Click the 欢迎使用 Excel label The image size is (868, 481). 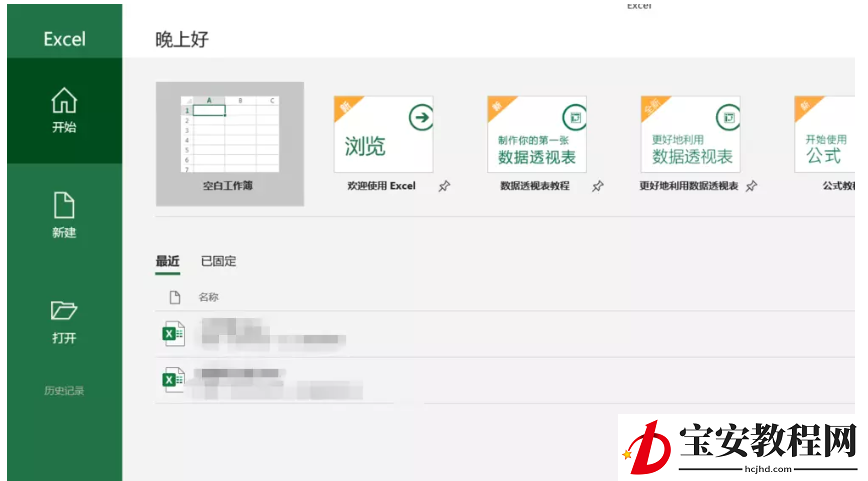point(381,186)
